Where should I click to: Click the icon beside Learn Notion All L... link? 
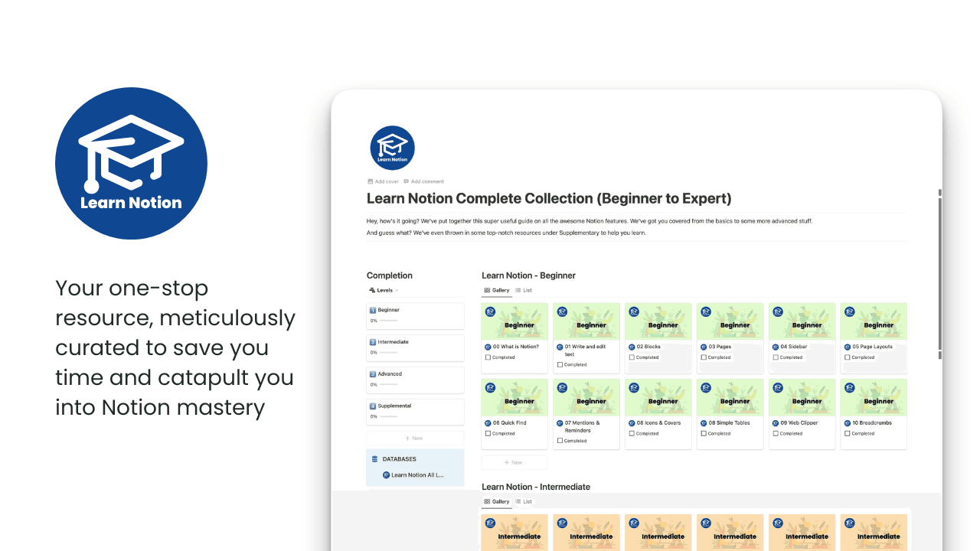[x=387, y=475]
